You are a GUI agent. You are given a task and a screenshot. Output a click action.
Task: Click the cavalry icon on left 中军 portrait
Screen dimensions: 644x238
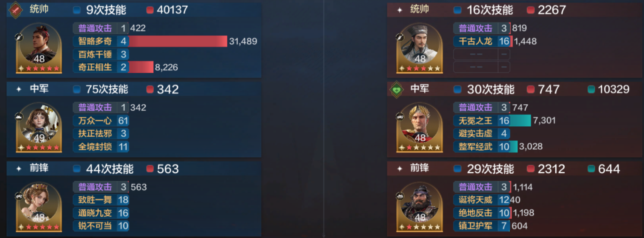(19, 116)
